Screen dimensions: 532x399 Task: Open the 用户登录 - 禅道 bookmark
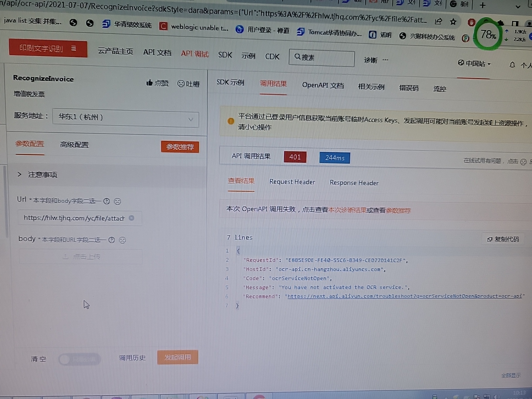(262, 30)
